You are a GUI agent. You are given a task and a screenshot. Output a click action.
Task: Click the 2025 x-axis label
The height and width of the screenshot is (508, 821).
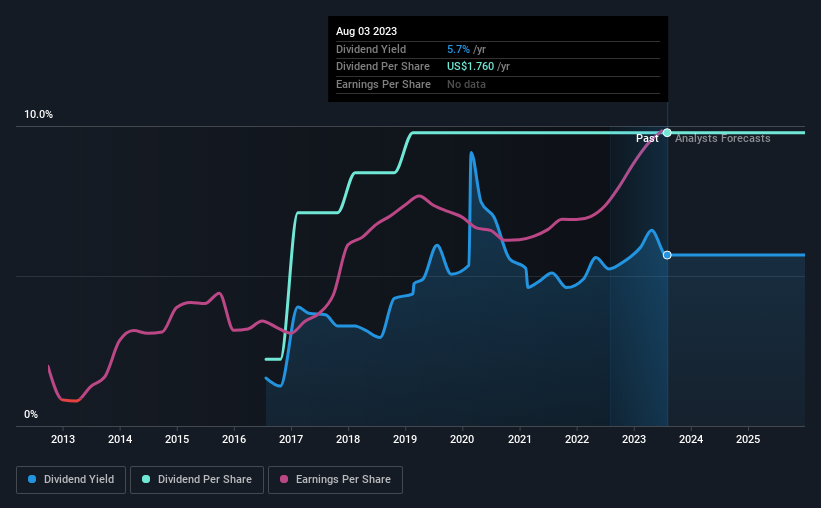(x=748, y=439)
